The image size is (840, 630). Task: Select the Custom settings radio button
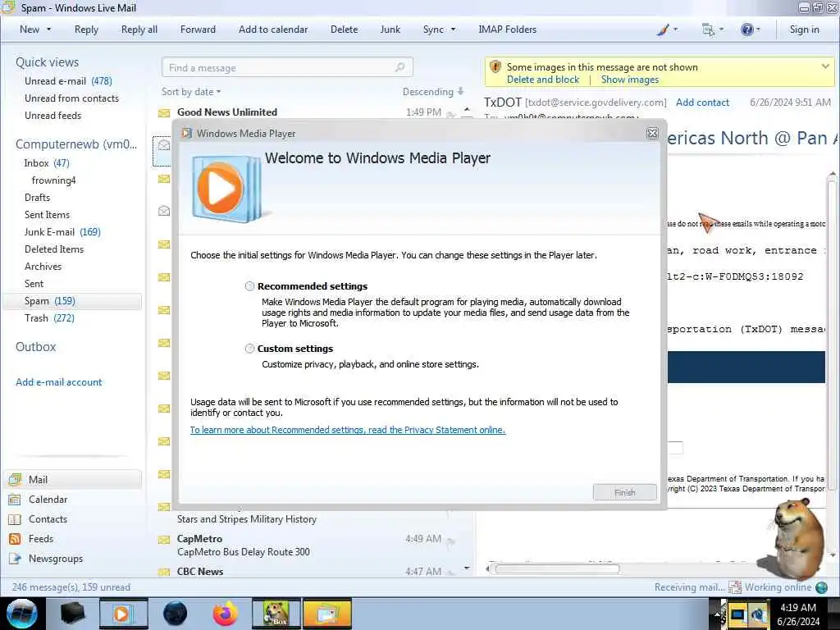pos(249,349)
